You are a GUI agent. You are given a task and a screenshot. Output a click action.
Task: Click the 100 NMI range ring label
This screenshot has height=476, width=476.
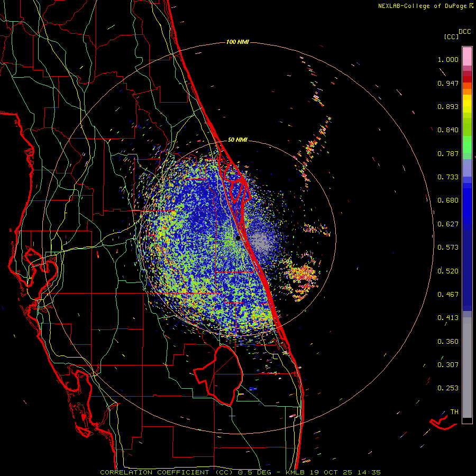237,42
